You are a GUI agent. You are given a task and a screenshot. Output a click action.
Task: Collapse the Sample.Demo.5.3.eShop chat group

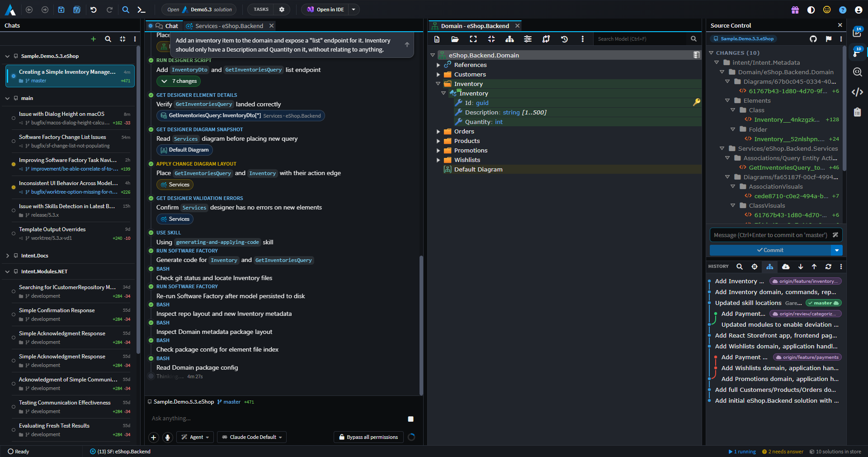point(7,57)
